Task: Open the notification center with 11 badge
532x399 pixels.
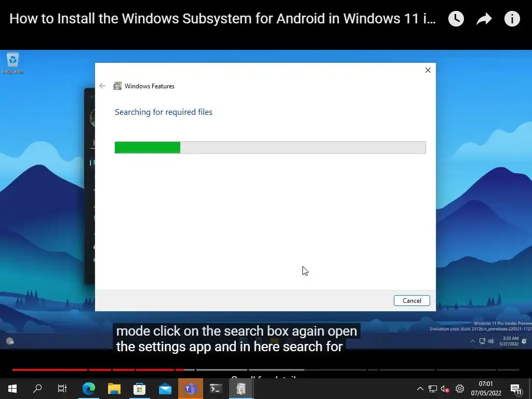Action: 516,389
